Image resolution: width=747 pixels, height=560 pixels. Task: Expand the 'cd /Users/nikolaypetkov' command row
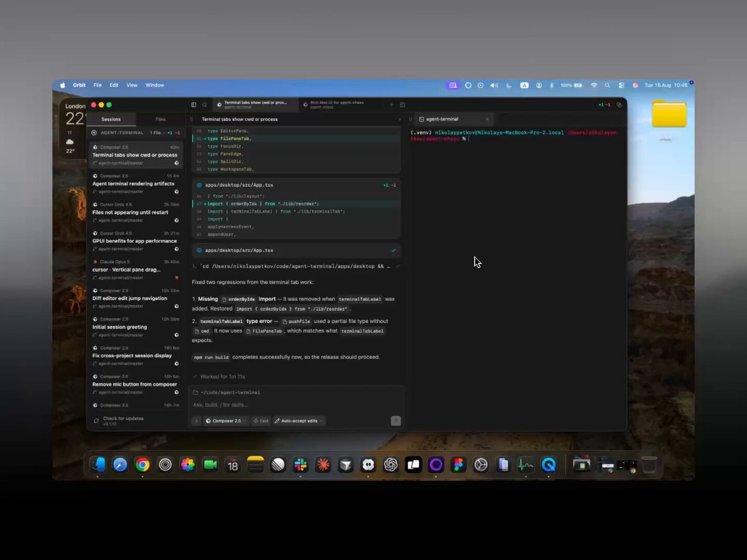296,266
